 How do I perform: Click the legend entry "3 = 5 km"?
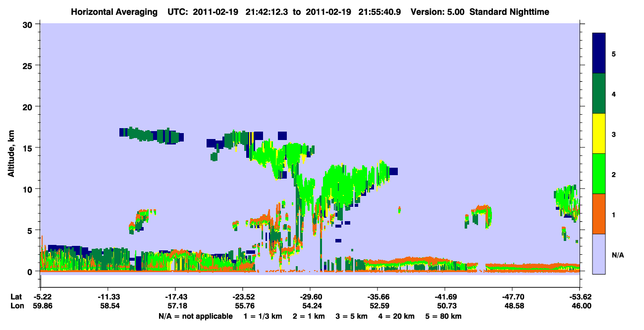pos(351,316)
